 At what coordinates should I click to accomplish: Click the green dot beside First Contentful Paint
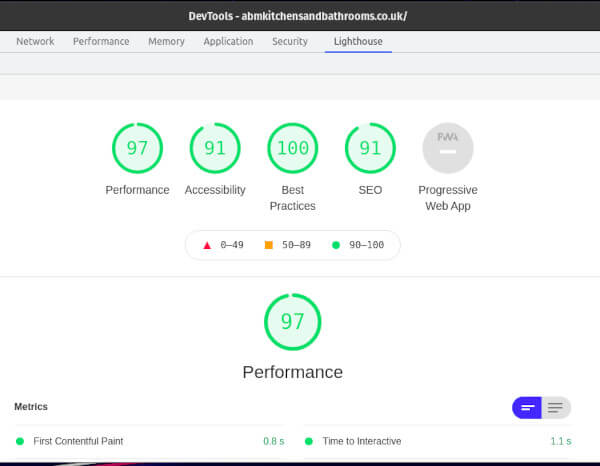pos(20,442)
